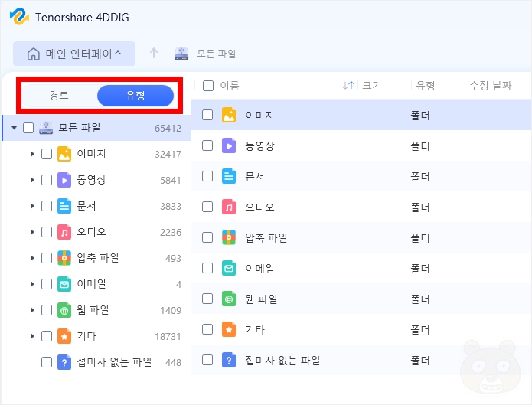Screen dimensions: 532x405
Task: Open 문서 folder name in file list
Action: pyautogui.click(x=255, y=177)
